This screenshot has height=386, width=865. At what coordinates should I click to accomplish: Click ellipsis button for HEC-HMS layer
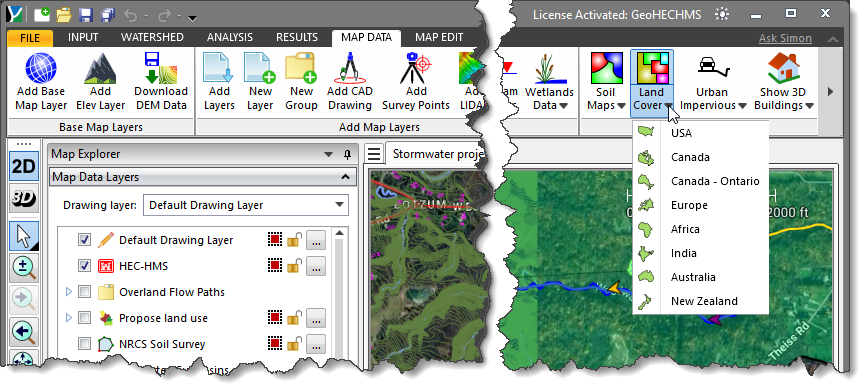(x=316, y=266)
